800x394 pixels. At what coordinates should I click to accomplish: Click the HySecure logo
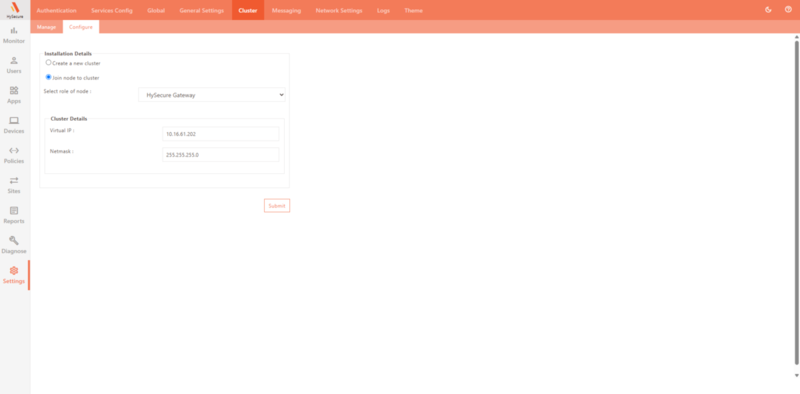[15, 10]
